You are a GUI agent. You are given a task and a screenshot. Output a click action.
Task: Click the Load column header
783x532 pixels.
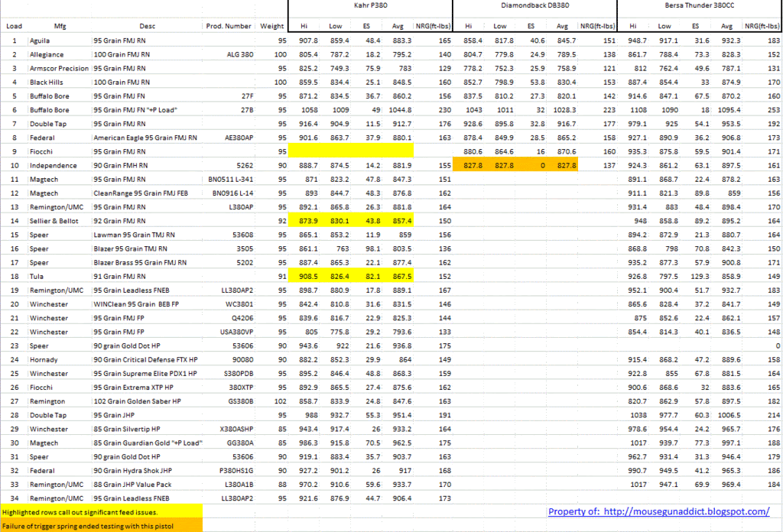point(14,26)
